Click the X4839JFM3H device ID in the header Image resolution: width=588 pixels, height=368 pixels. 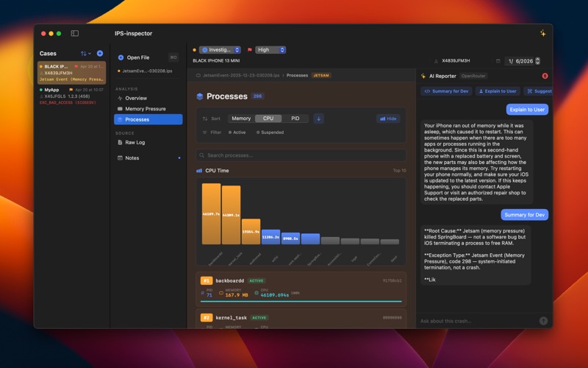(455, 60)
